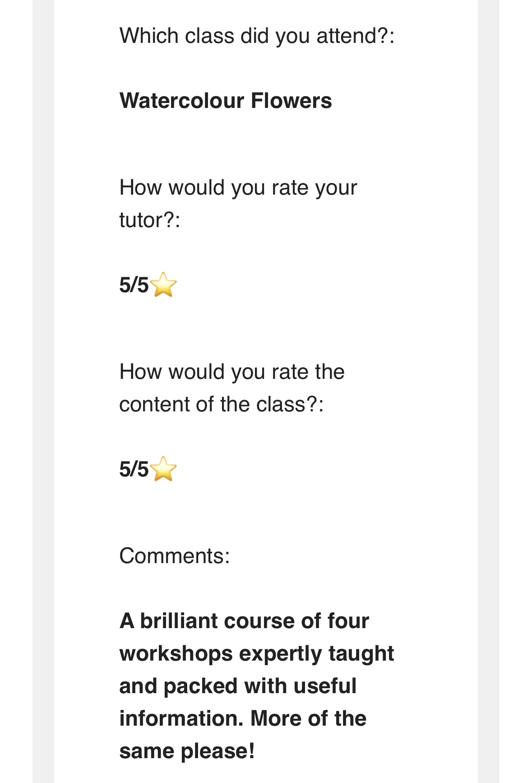Click the "Which class did you attend?" question

pos(256,36)
